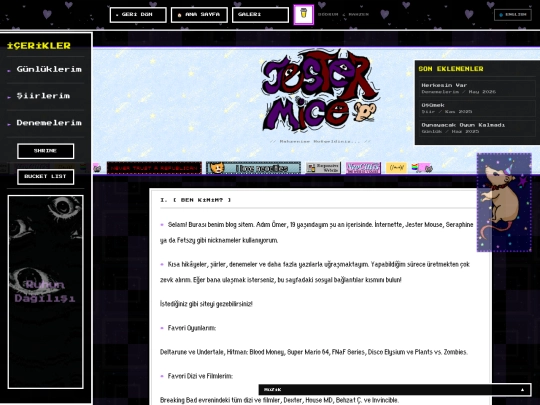Open the recent entry Oynayacak Oyun Kalmadı
The width and height of the screenshot is (540, 405).
pyautogui.click(x=477, y=128)
